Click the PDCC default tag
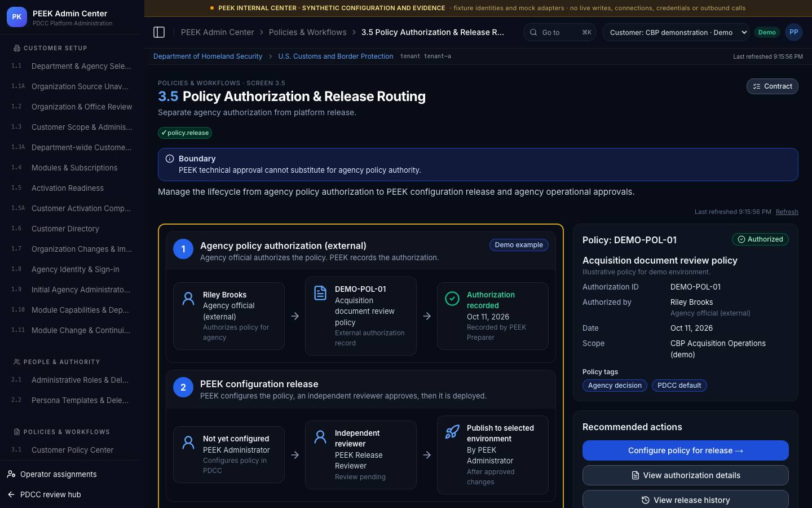812x508 pixels. [x=679, y=386]
